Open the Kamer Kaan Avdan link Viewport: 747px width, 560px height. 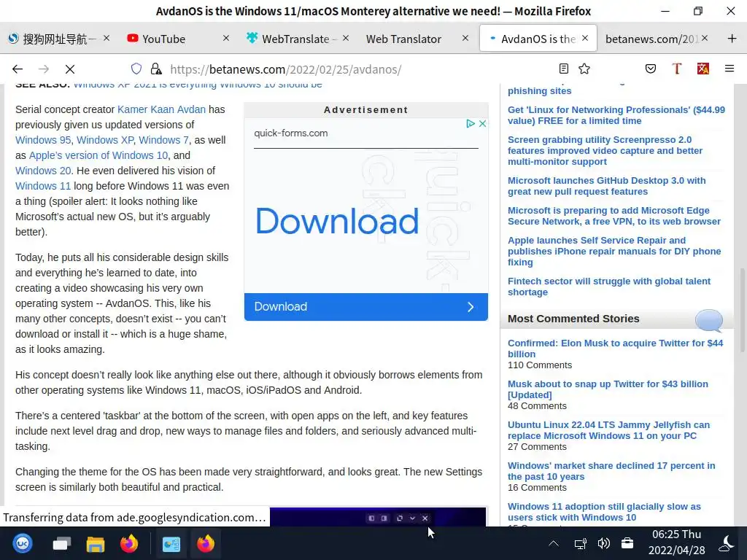(x=161, y=109)
